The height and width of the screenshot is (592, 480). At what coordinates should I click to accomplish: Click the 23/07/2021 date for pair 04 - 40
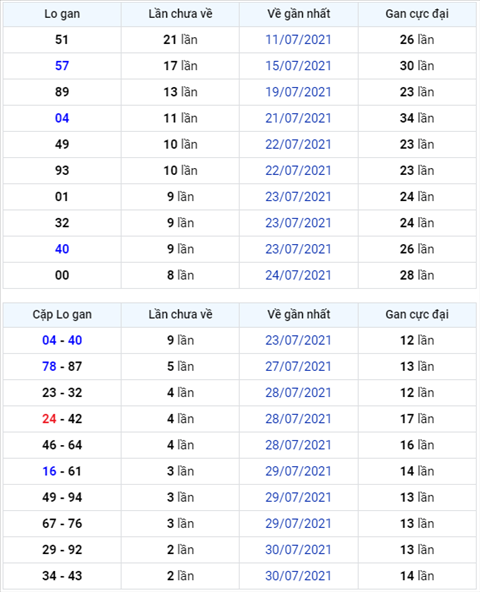coord(298,340)
